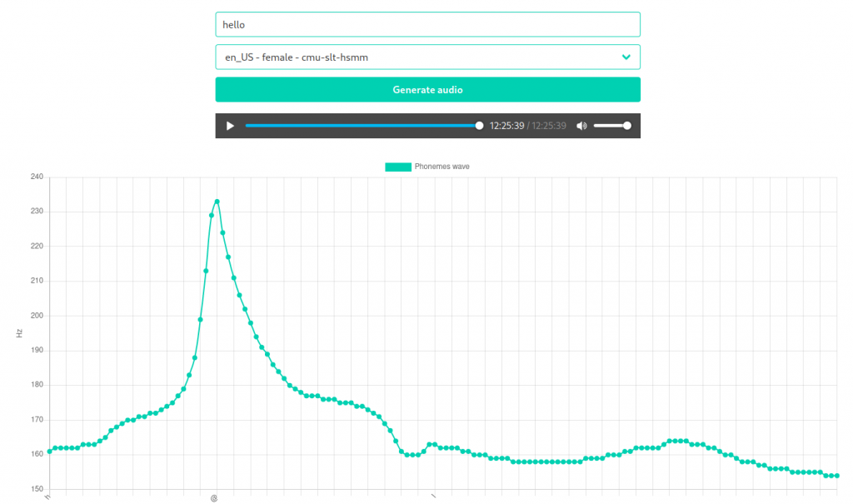
Task: Select the last data point at the chart's right end
Action: click(836, 476)
